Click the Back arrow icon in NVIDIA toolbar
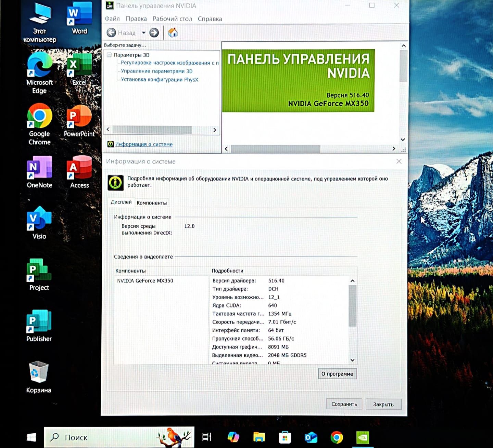Viewport: 493px width, 448px height. point(111,32)
